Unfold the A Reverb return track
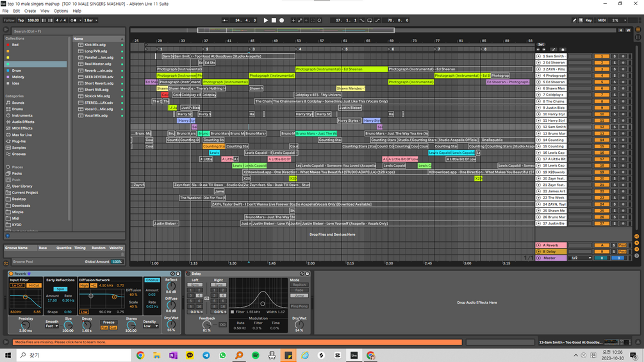The image size is (644, 362). tap(538, 245)
